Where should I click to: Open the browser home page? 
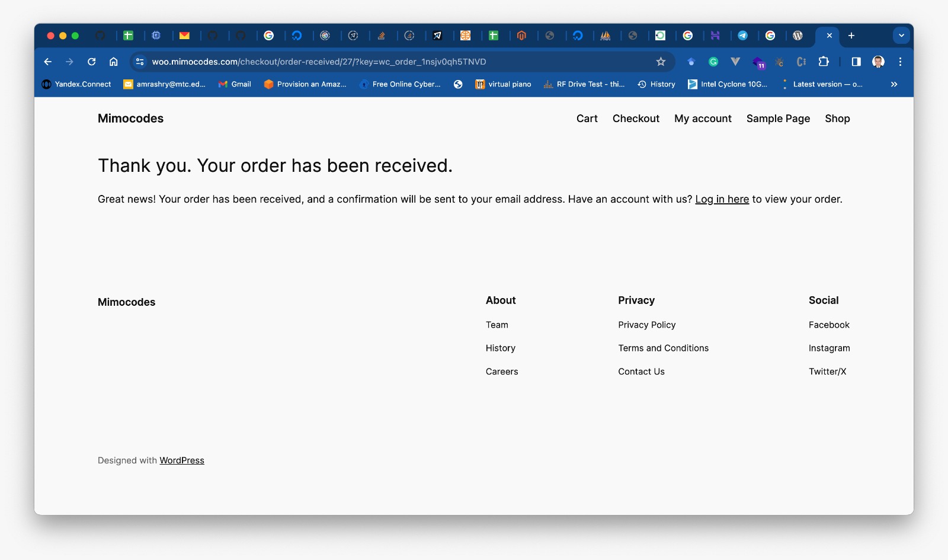(114, 62)
